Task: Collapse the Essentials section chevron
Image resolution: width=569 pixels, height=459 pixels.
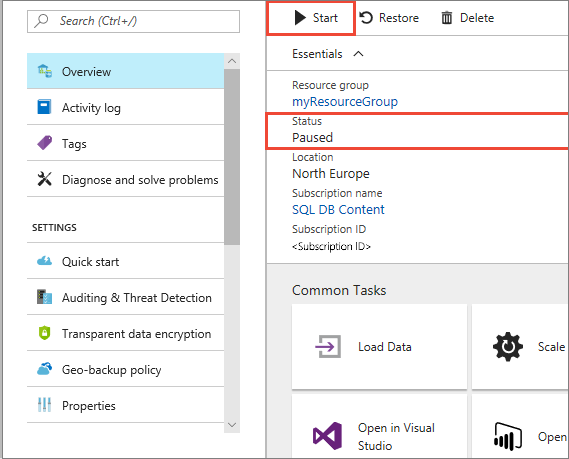Action: pos(359,54)
